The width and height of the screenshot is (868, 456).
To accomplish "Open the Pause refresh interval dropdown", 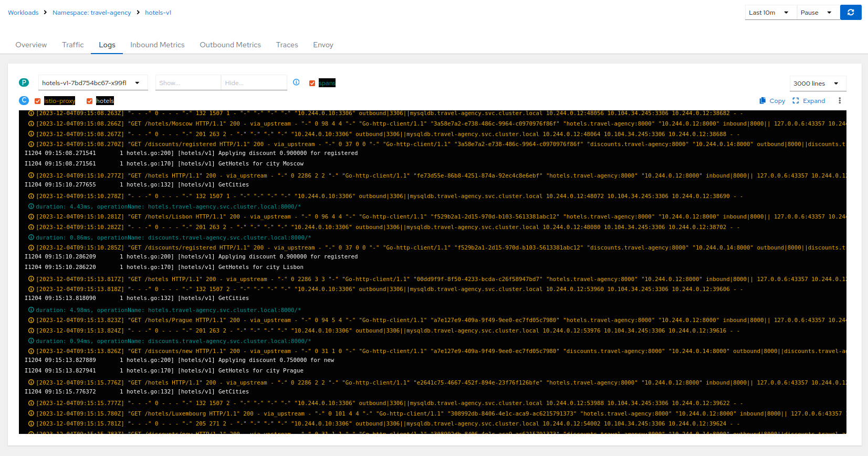I will 817,13.
